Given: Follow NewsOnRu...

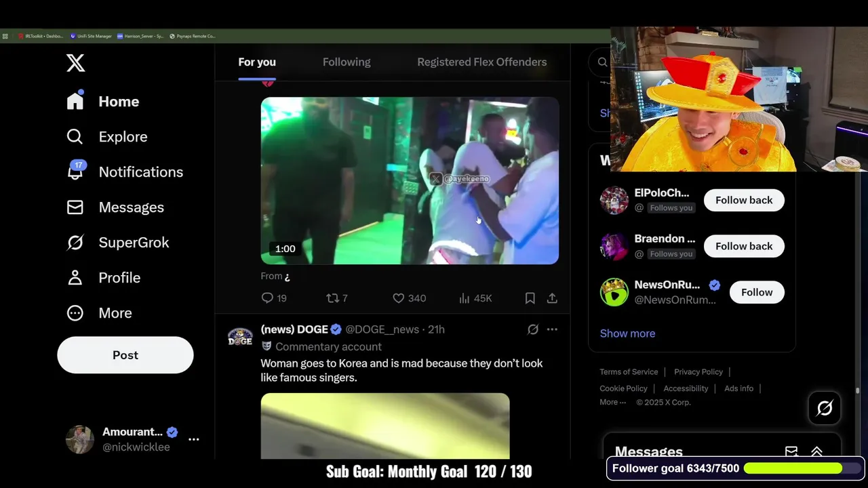Looking at the screenshot, I should coord(757,292).
